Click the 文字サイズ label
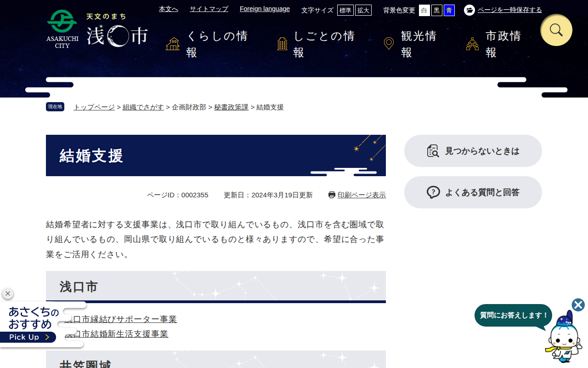The image size is (588, 368). click(x=317, y=11)
